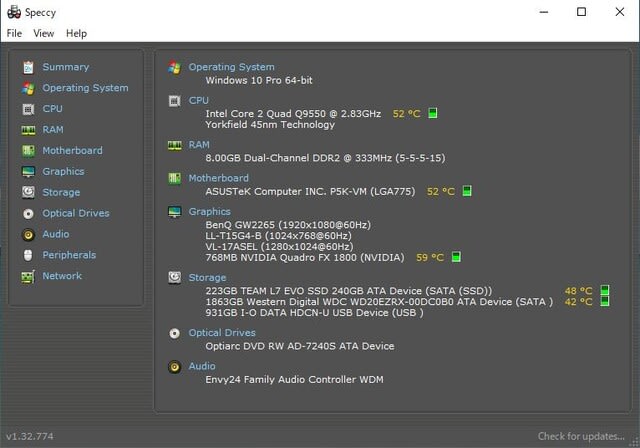Open the Graphics sidebar section
The height and width of the screenshot is (448, 640).
pos(63,171)
